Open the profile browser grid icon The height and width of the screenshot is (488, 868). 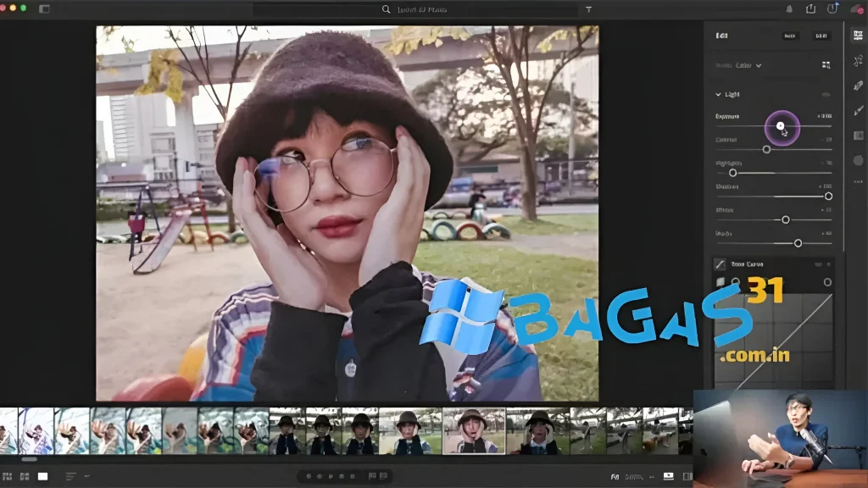826,65
